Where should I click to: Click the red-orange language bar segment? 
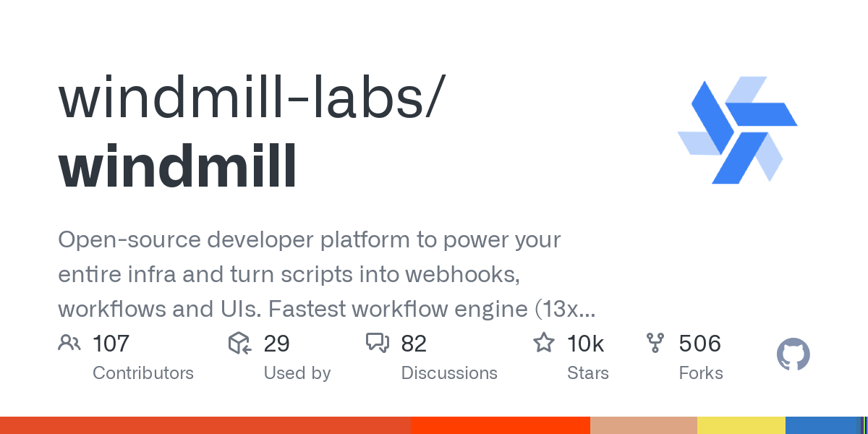205,425
